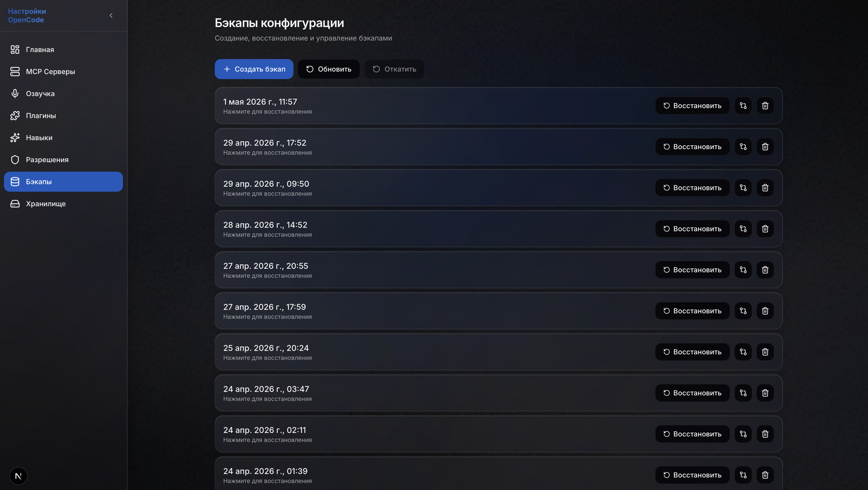
Task: Open the Навыки section
Action: [x=63, y=138]
